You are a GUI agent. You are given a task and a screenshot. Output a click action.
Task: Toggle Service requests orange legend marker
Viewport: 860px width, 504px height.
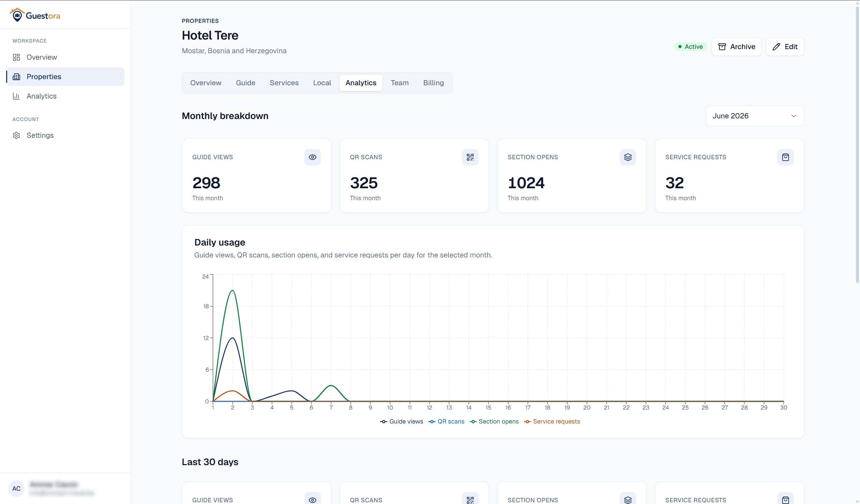[527, 422]
